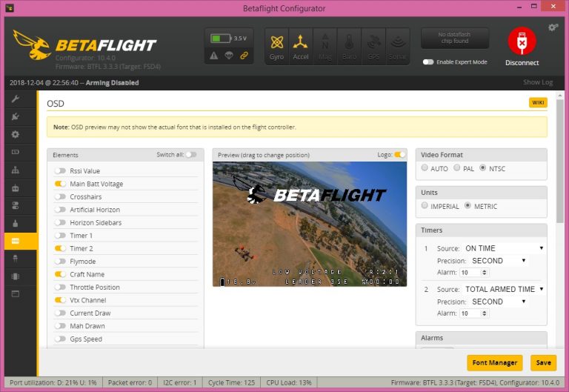This screenshot has height=392, width=569.
Task: Click the Betaflight bee logo
Action: click(32, 45)
